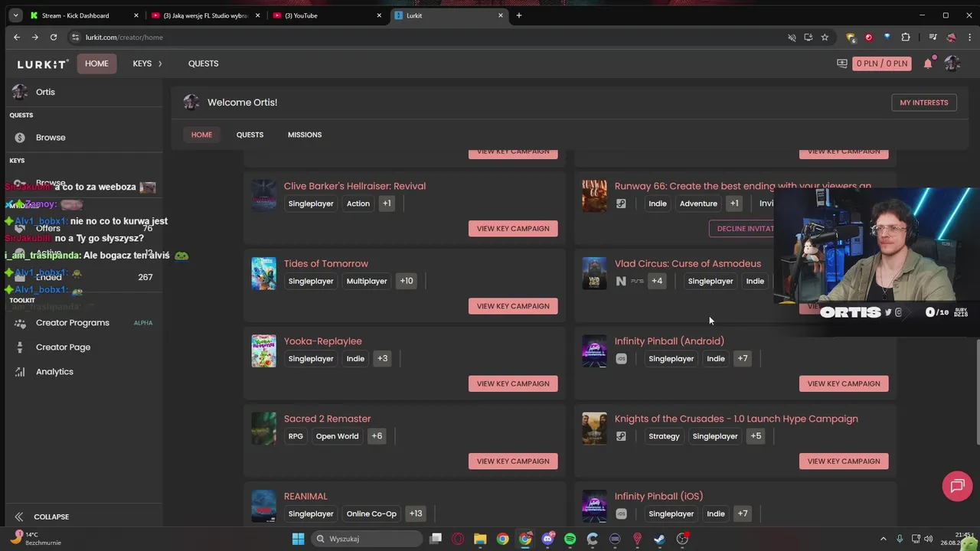Click the site-muted speaker icon in address bar
This screenshot has width=980, height=551.
[792, 37]
